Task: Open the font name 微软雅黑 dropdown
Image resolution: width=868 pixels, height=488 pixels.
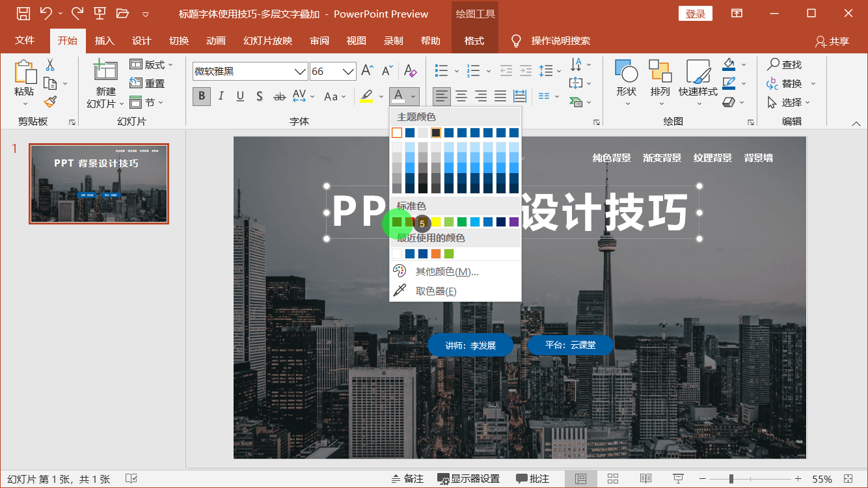Action: tap(300, 71)
